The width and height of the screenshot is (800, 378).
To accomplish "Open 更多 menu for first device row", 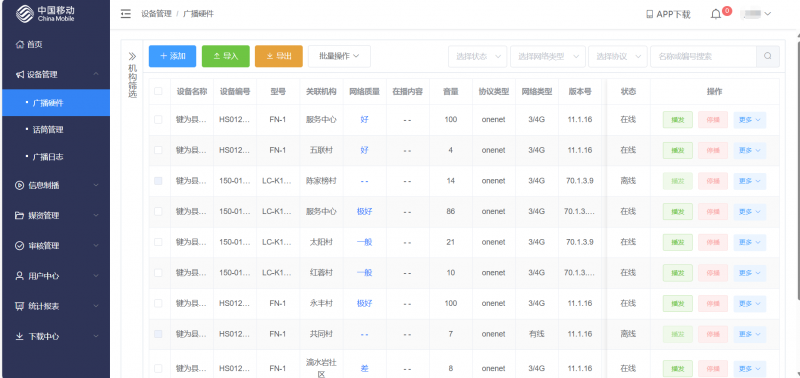I will pyautogui.click(x=749, y=120).
